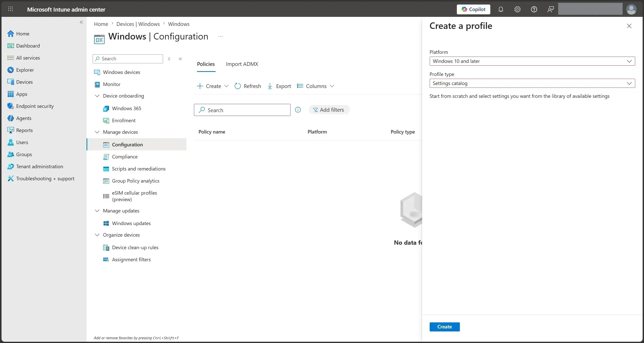Click the Home breadcrumb link
644x343 pixels.
[x=101, y=24]
